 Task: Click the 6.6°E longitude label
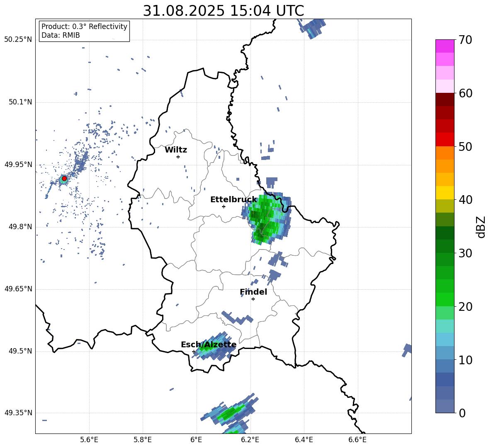pos(357,440)
